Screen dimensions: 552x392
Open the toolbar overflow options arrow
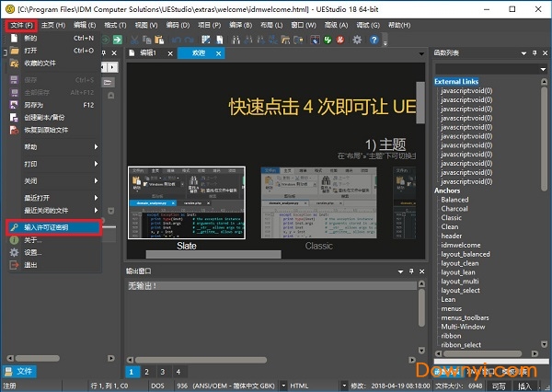pos(385,40)
